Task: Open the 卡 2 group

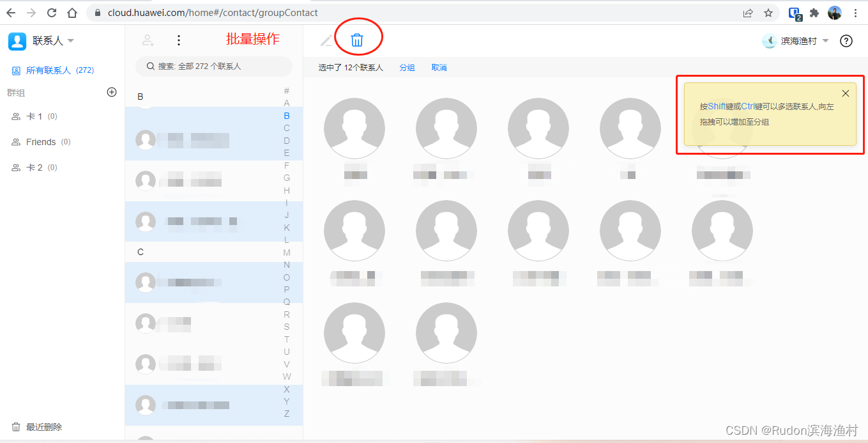Action: pyautogui.click(x=34, y=167)
